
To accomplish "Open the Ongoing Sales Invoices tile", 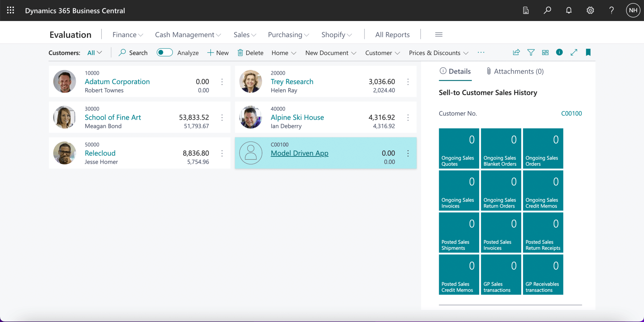I will point(459,190).
